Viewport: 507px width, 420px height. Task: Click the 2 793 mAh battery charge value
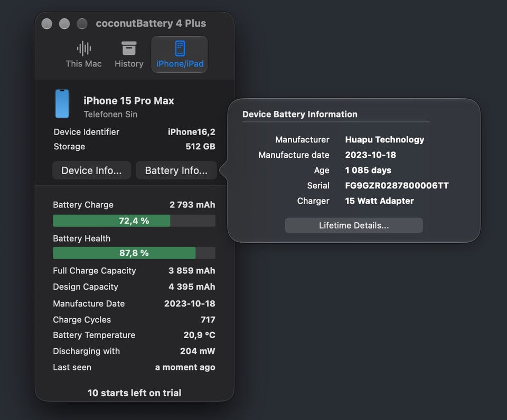[x=192, y=205]
